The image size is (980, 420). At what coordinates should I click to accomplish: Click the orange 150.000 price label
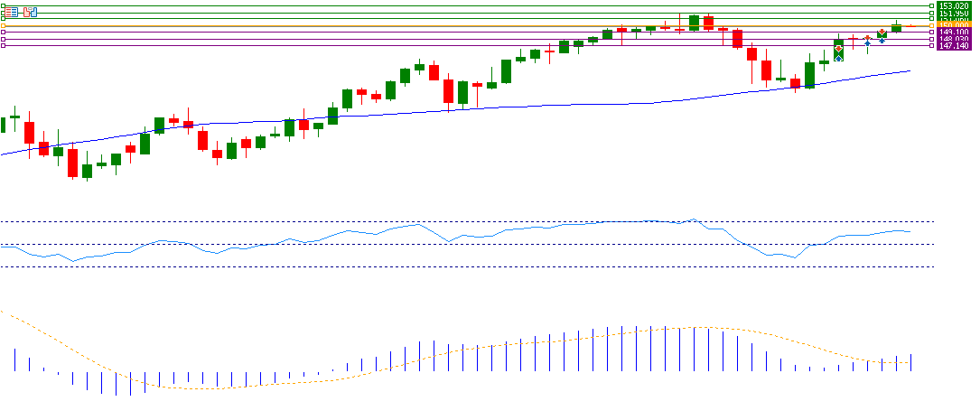pyautogui.click(x=954, y=25)
